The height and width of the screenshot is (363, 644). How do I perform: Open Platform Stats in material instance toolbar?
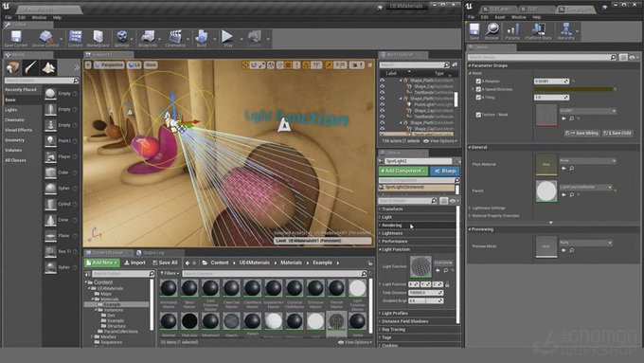tap(539, 31)
